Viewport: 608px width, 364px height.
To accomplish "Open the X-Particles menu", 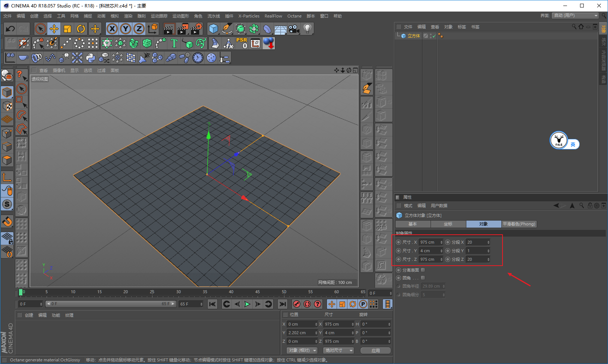I will pyautogui.click(x=249, y=16).
